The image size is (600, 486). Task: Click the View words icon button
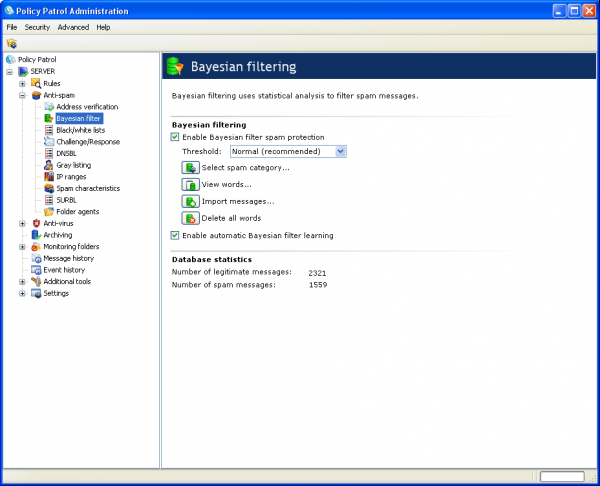(x=190, y=184)
